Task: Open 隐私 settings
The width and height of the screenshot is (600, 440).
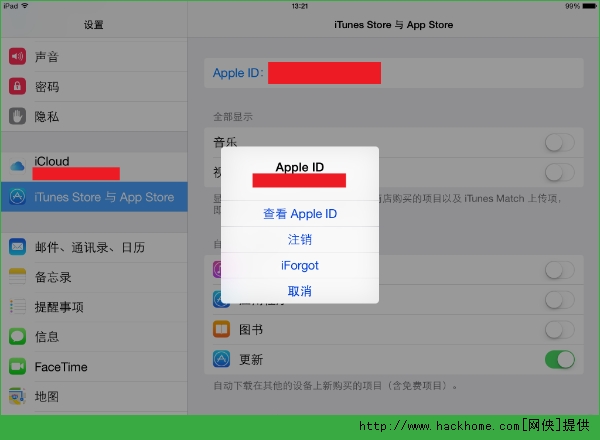Action: tap(94, 116)
